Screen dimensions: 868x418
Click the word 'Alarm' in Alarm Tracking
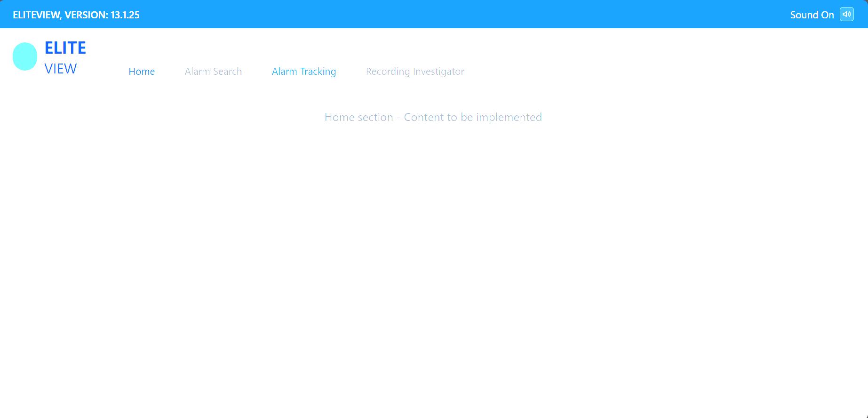(284, 72)
